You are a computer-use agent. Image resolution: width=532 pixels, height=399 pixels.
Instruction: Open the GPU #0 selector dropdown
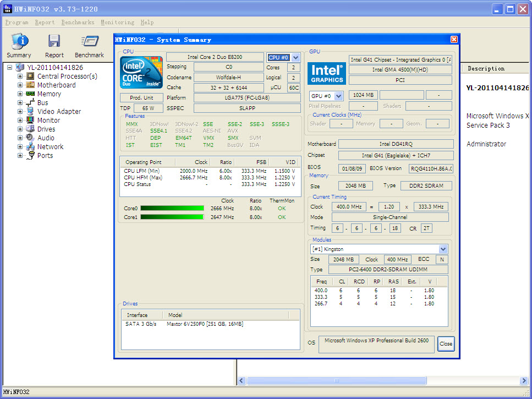[338, 96]
